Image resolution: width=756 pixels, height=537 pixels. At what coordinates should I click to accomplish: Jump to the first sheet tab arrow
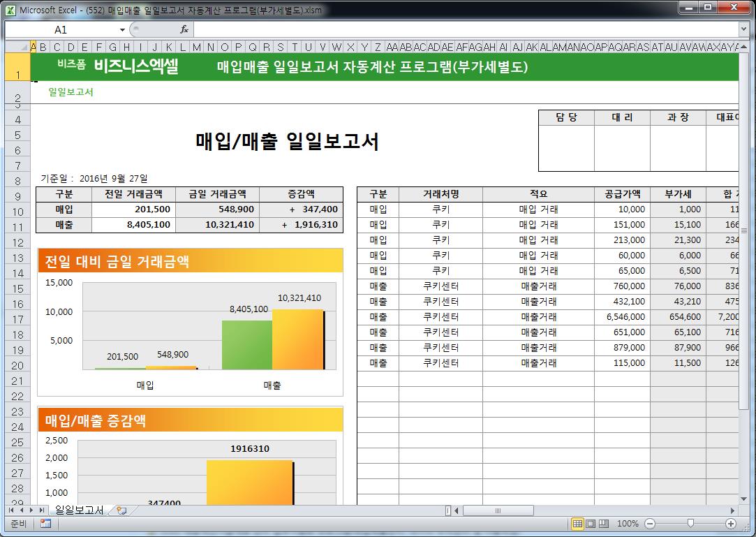tap(12, 510)
